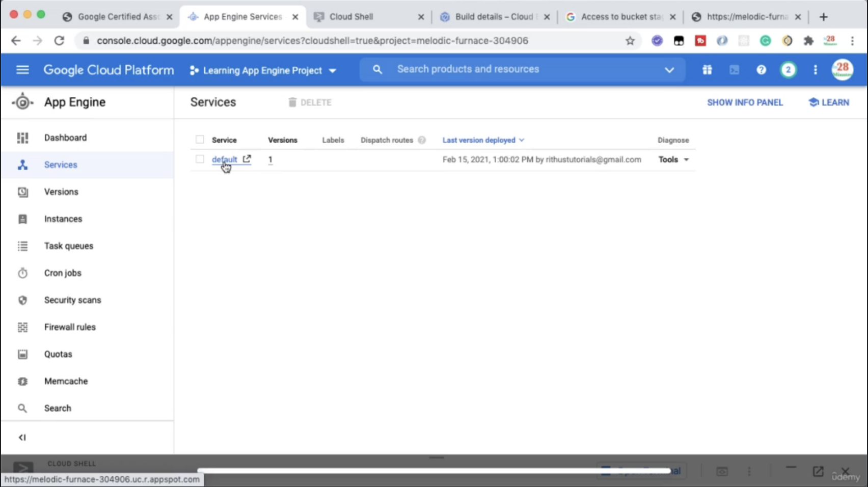Image resolution: width=868 pixels, height=487 pixels.
Task: Click SHOW INFO PANEL
Action: click(745, 102)
